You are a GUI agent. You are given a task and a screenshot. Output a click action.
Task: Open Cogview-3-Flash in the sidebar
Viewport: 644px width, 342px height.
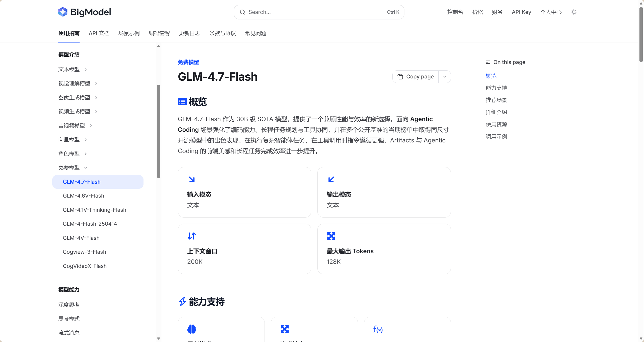point(84,252)
